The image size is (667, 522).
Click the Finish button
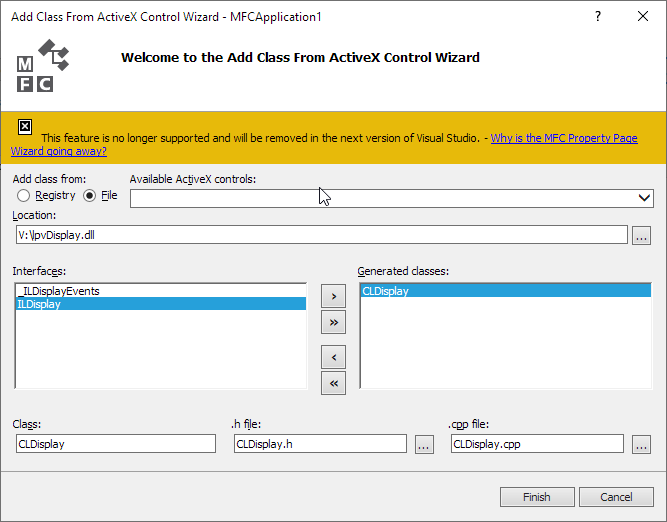pyautogui.click(x=537, y=497)
